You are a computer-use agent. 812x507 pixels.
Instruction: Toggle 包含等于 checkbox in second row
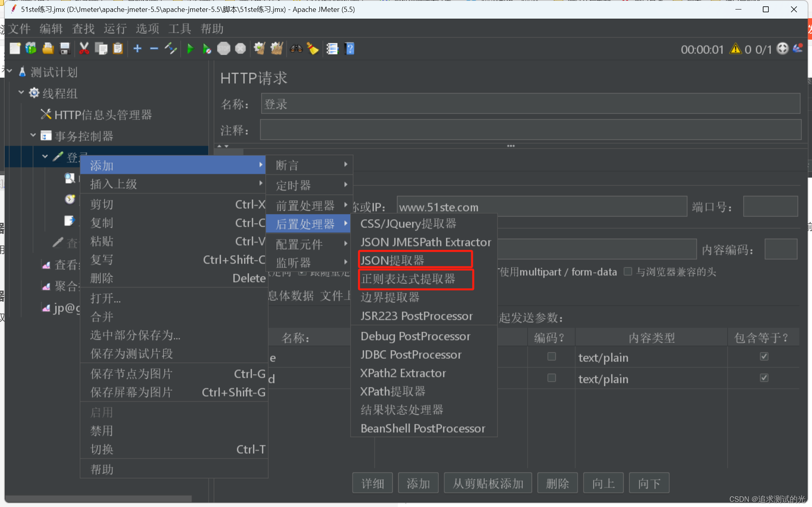764,378
